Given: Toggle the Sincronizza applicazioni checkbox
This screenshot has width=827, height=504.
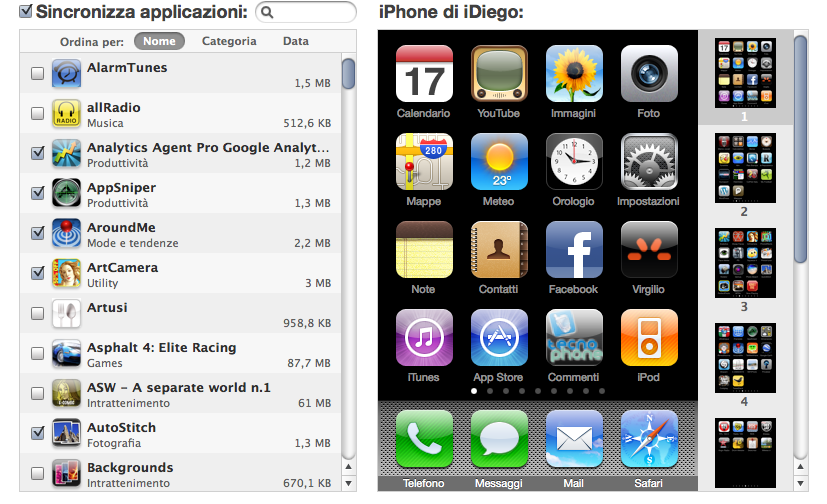Looking at the screenshot, I should point(26,12).
